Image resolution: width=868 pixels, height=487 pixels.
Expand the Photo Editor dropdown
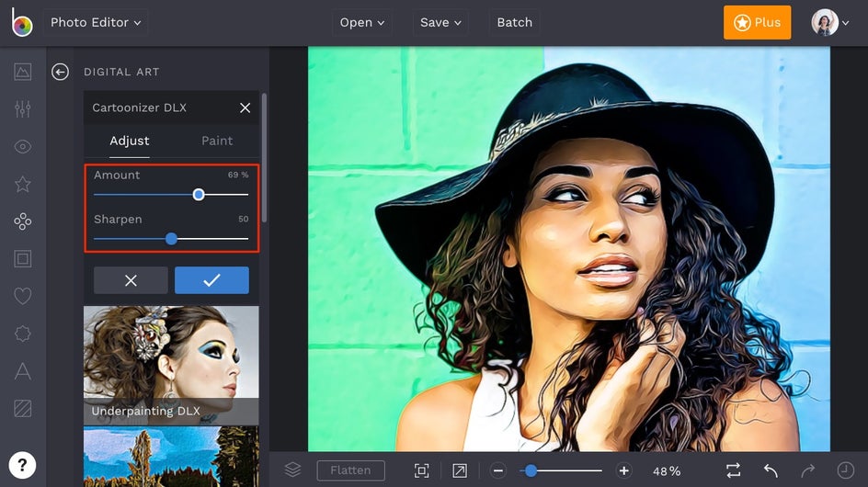[x=96, y=22]
